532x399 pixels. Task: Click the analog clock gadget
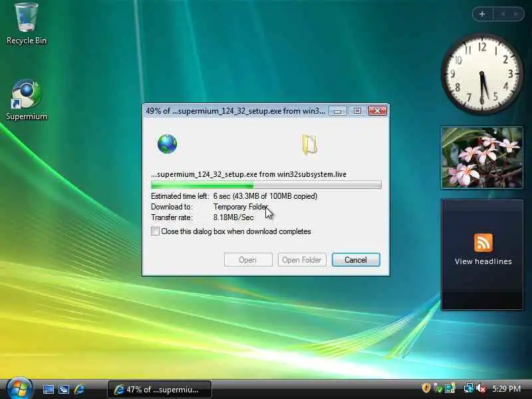click(481, 74)
